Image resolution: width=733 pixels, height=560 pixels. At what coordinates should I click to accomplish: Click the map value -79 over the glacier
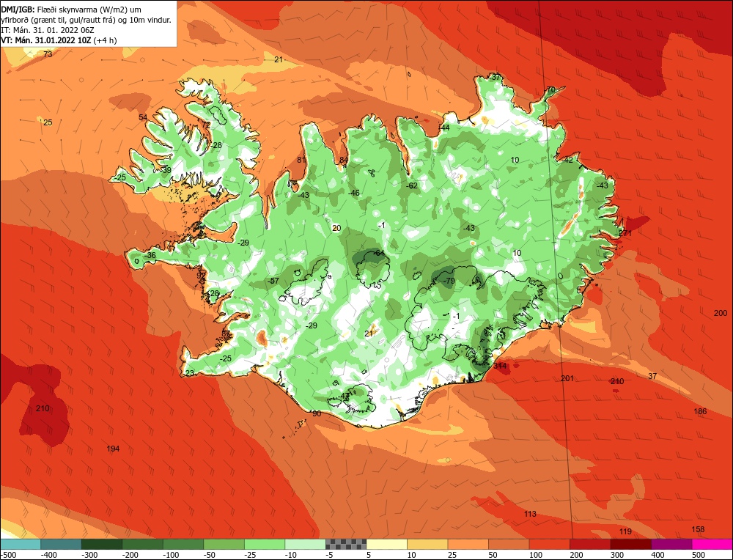(449, 281)
